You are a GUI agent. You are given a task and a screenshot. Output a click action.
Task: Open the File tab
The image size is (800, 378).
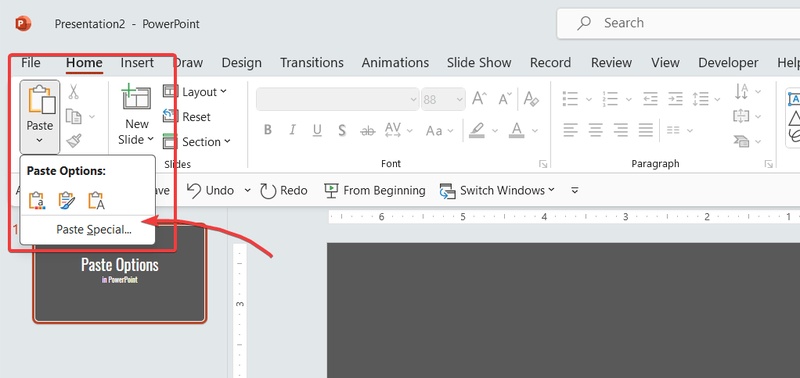point(31,63)
